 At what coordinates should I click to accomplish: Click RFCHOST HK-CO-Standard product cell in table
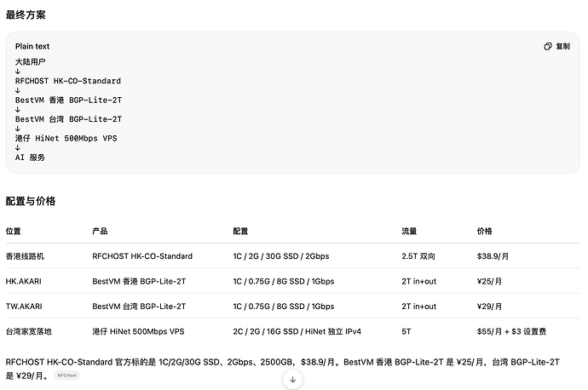pos(142,256)
